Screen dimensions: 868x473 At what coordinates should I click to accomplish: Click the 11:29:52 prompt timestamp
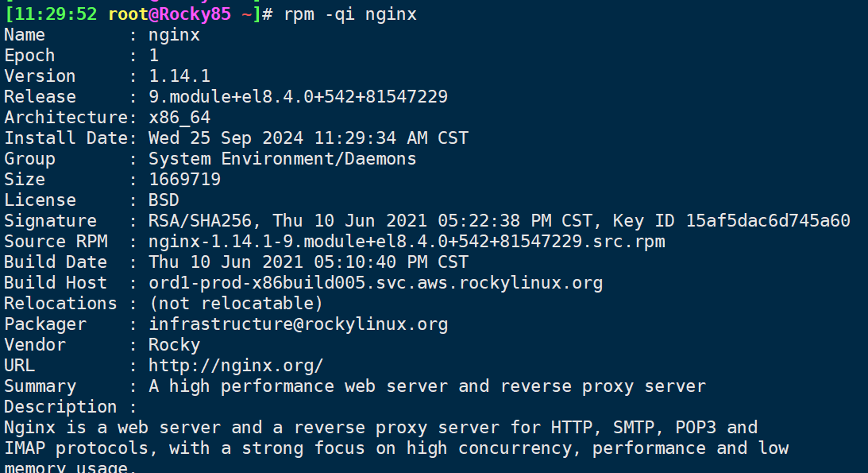pyautogui.click(x=54, y=14)
